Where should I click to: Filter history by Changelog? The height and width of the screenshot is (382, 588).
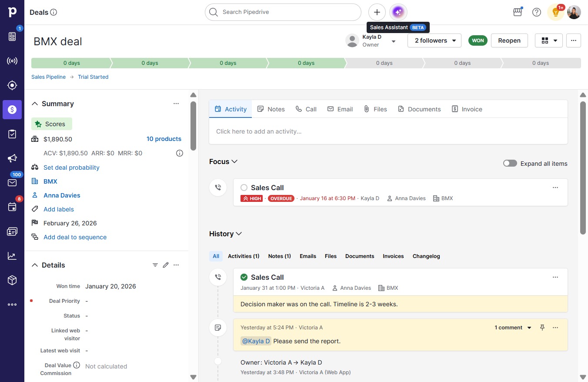[426, 256]
